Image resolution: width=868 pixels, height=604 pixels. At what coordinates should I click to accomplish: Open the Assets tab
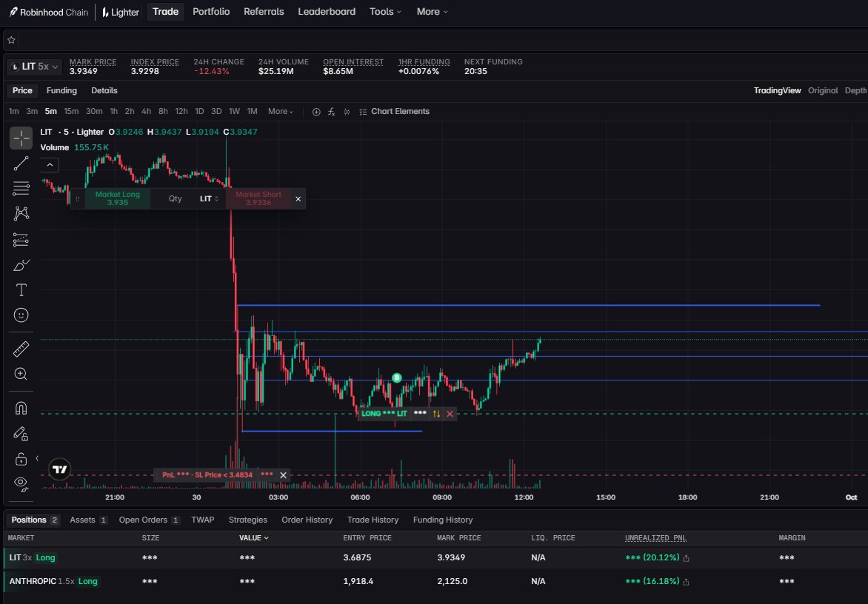(88, 520)
